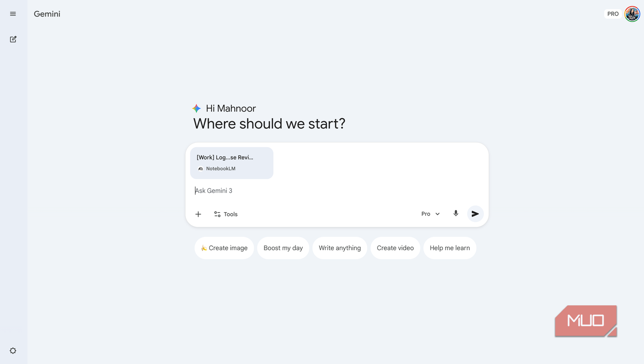The height and width of the screenshot is (364, 644).
Task: Choose the Boost my day suggestion
Action: tap(283, 248)
